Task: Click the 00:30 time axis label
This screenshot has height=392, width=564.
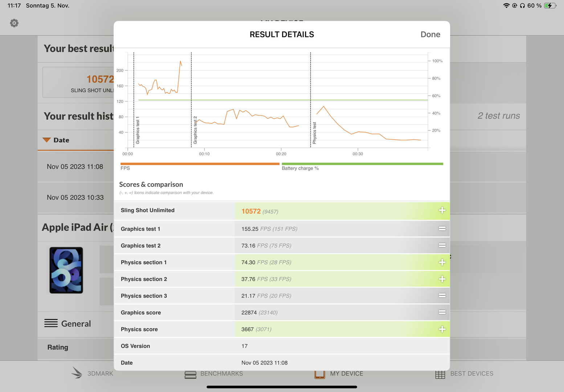Action: click(x=358, y=154)
